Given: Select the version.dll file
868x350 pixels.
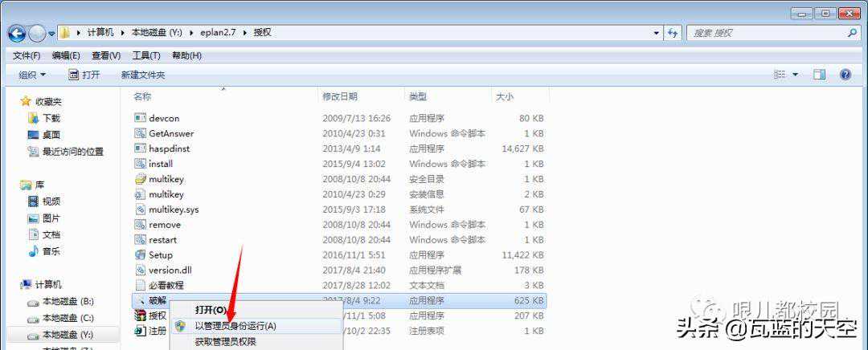Looking at the screenshot, I should pyautogui.click(x=170, y=271).
